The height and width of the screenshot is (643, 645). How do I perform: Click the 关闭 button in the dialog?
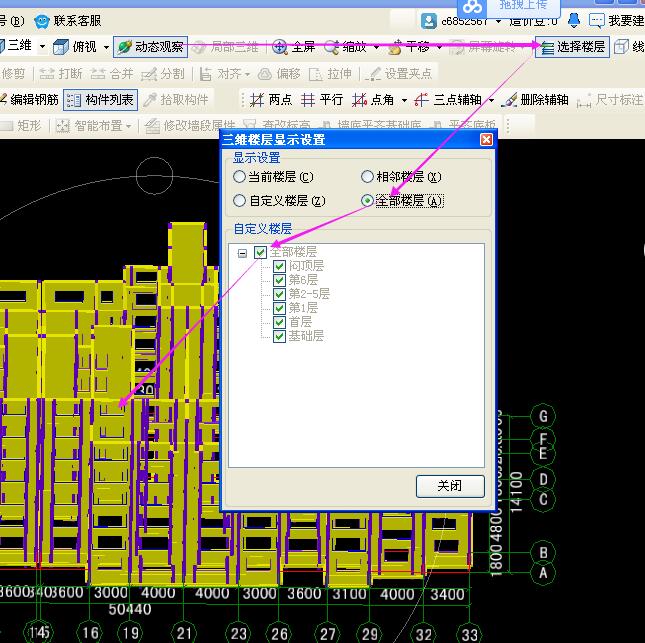[x=450, y=486]
